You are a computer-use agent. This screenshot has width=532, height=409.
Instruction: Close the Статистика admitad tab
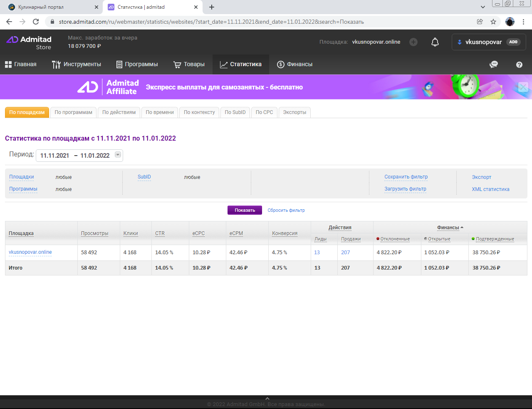click(196, 7)
